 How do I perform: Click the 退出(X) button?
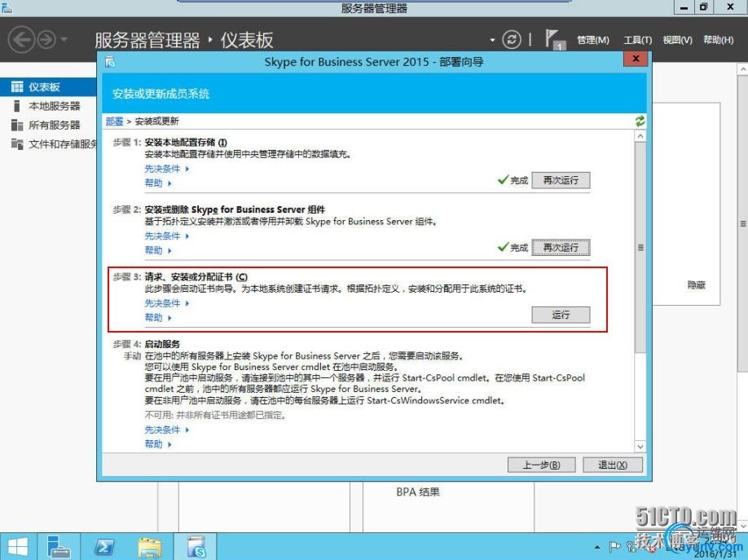[x=613, y=465]
